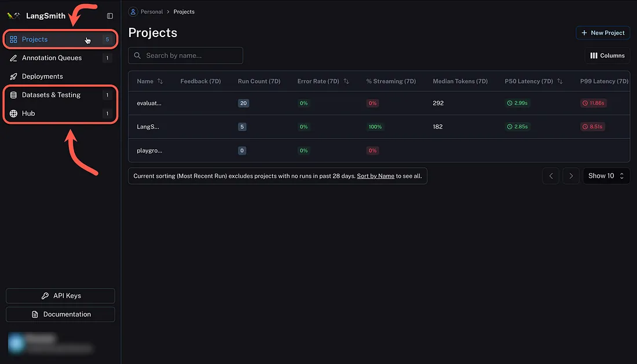Viewport: 637px width, 364px height.
Task: Click the Personal user icon in breadcrumb
Action: click(x=133, y=12)
